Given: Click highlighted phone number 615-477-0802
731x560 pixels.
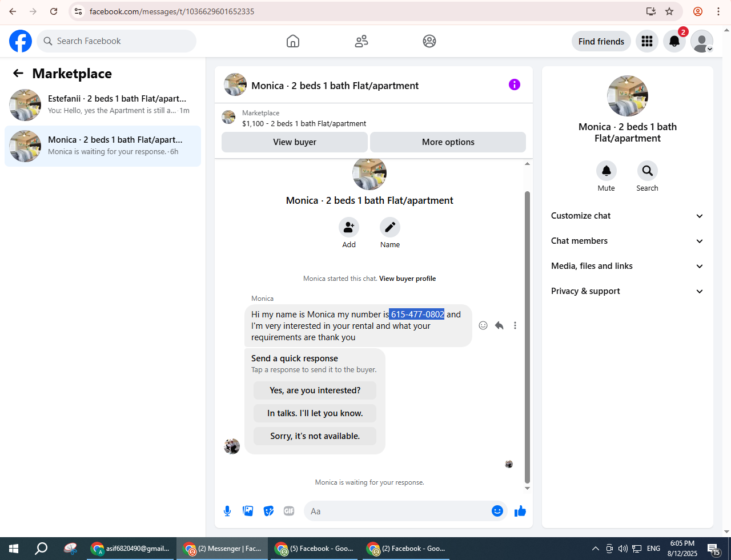Looking at the screenshot, I should 417,315.
